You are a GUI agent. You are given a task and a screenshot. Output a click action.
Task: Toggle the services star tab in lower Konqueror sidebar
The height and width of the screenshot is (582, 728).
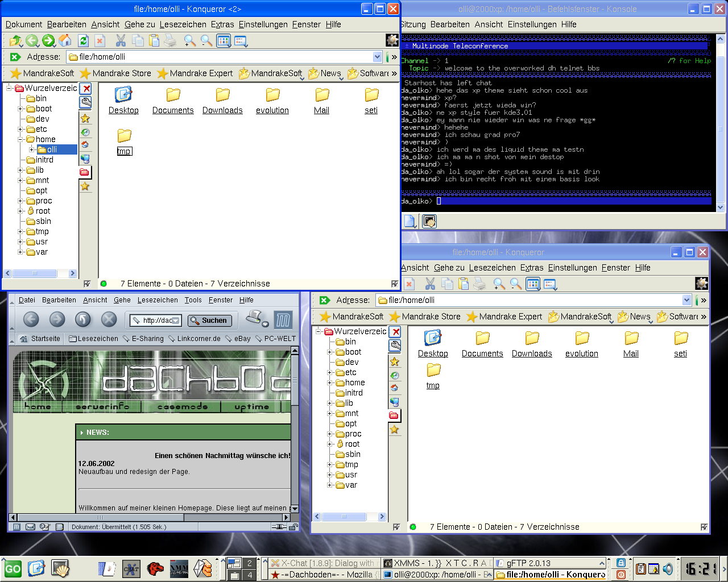[x=395, y=430]
